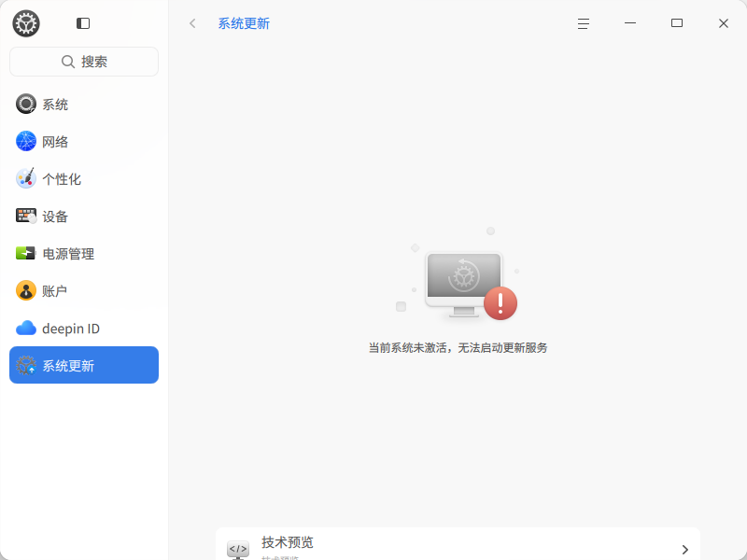The height and width of the screenshot is (560, 747).
Task: Click the 当前系统未激活 message text
Action: click(x=458, y=347)
